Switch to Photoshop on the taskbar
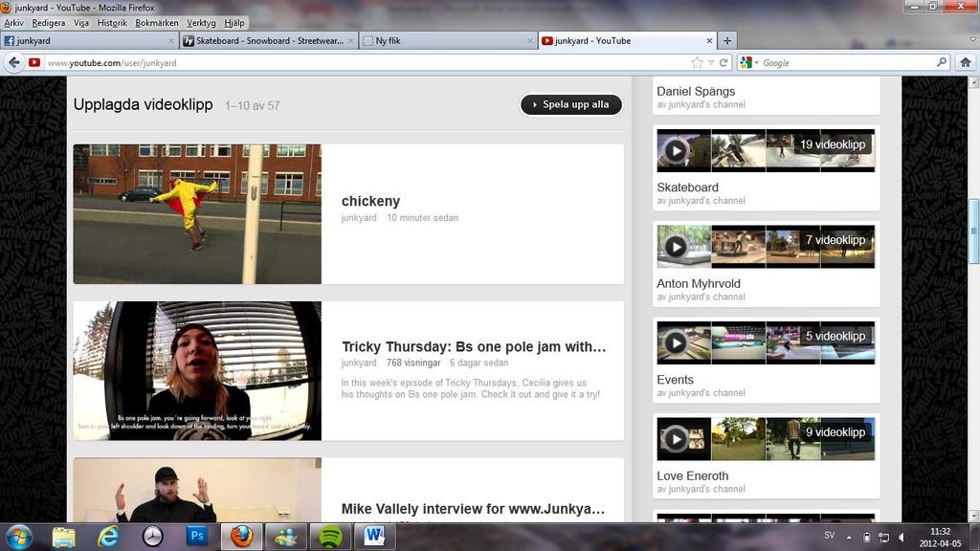Viewport: 980px width, 551px height. click(x=197, y=537)
